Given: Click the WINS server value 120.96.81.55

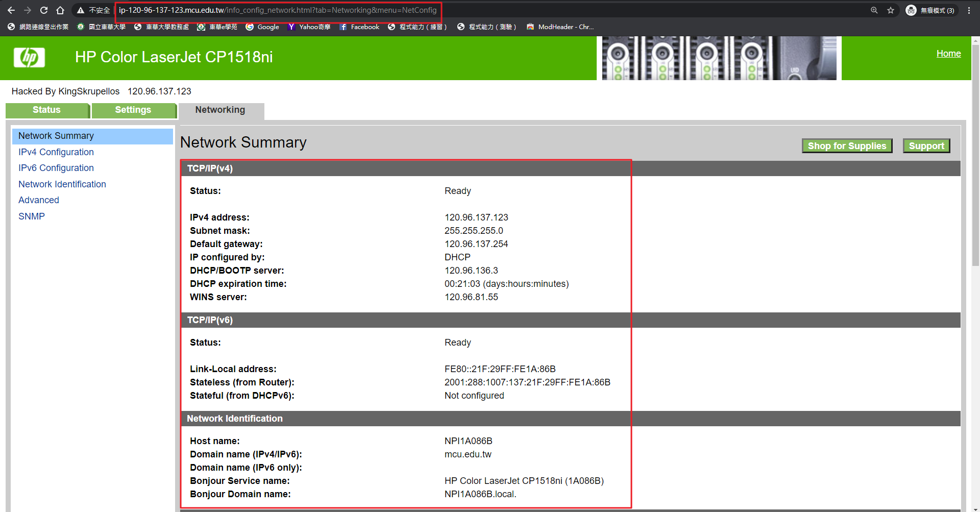Looking at the screenshot, I should 471,297.
